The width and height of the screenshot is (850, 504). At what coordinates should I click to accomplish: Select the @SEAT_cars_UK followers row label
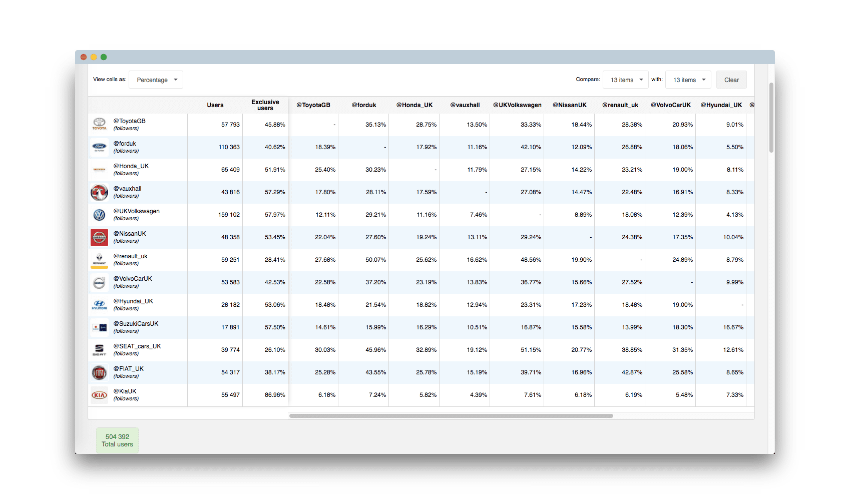coord(137,350)
